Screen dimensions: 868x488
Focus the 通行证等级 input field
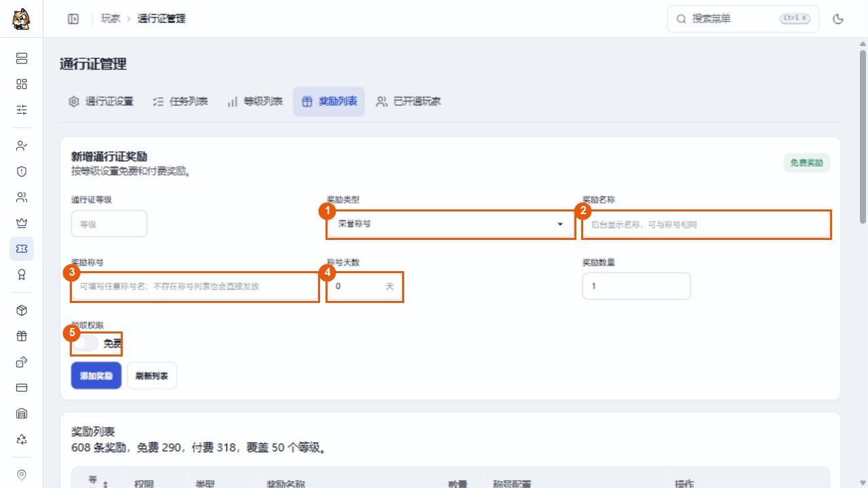click(109, 224)
